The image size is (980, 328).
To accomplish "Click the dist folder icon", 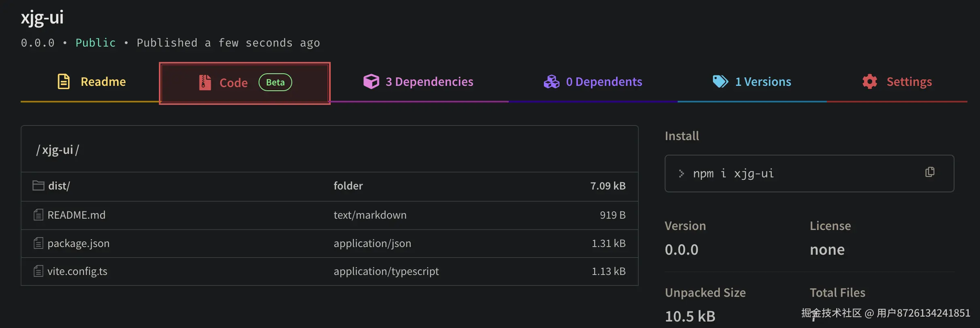I will click(x=39, y=185).
